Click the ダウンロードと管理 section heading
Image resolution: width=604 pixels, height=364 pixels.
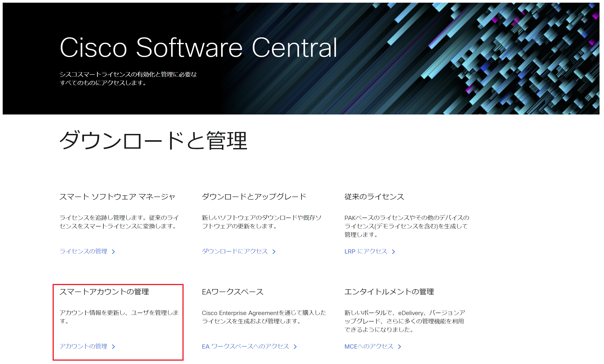(153, 140)
